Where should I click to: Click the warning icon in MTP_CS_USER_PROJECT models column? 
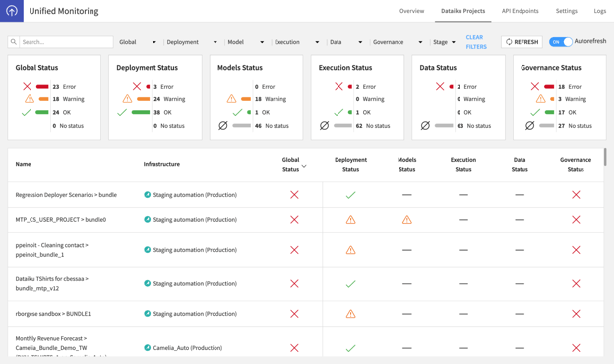click(407, 220)
